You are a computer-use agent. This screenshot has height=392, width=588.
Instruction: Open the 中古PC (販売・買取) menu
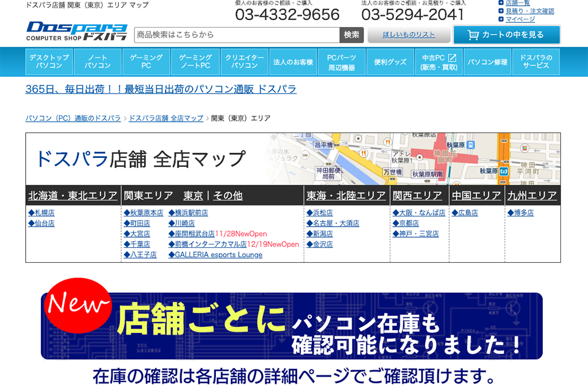click(439, 62)
